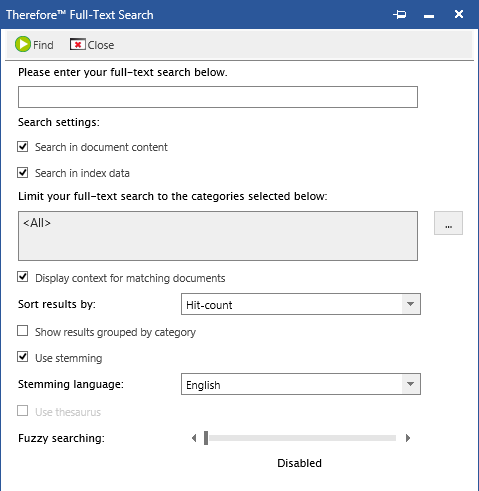Click the fuzzy searching right arrow

408,438
